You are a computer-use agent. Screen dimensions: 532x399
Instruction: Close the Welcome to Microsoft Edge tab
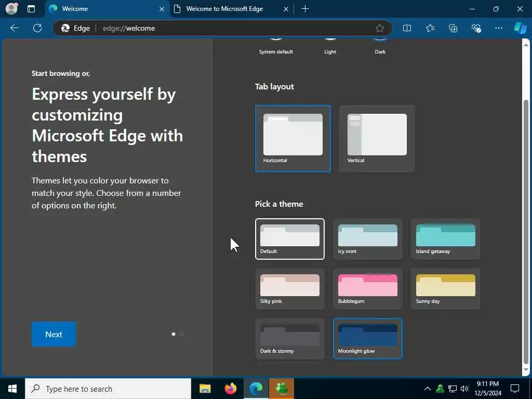coord(286,9)
